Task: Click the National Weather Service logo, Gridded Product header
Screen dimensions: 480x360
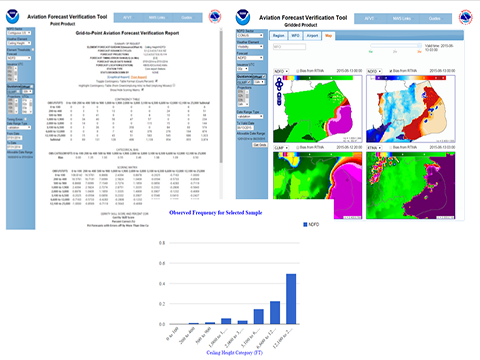Action: click(x=466, y=17)
